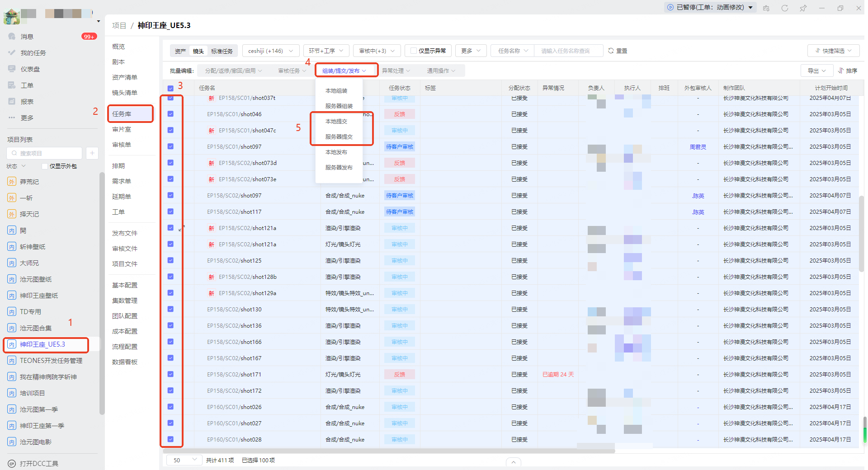
Task: Click the 重置 reset refresh icon
Action: pyautogui.click(x=611, y=51)
